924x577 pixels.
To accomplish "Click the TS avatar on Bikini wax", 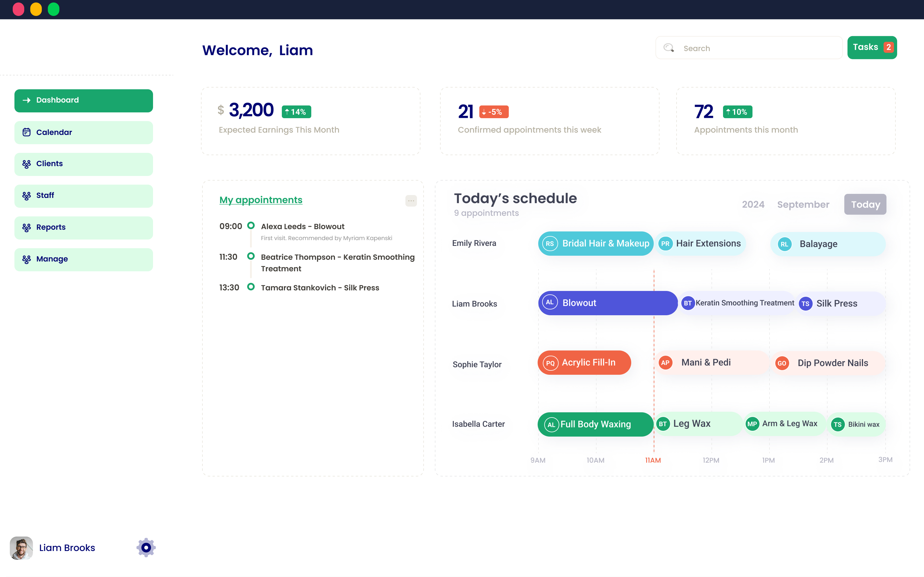I will pyautogui.click(x=837, y=424).
